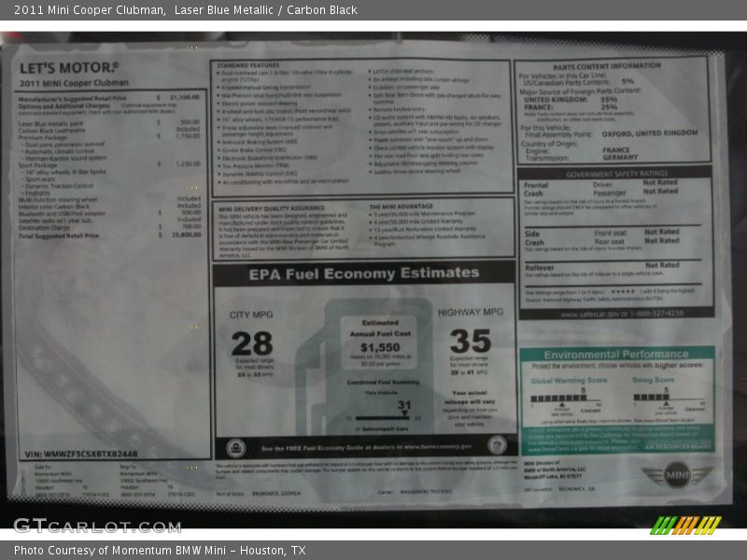Click the Highway MPG value 35
This screenshot has width=747, height=560.
click(471, 341)
